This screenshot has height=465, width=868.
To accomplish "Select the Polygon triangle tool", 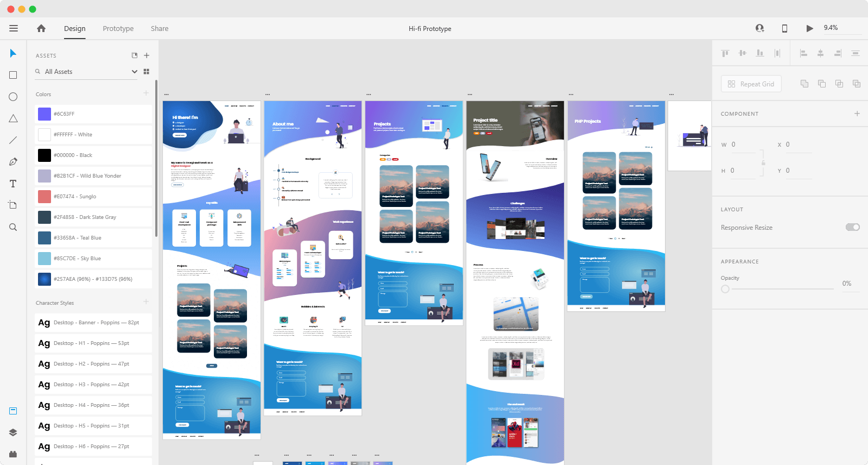I will pos(13,118).
